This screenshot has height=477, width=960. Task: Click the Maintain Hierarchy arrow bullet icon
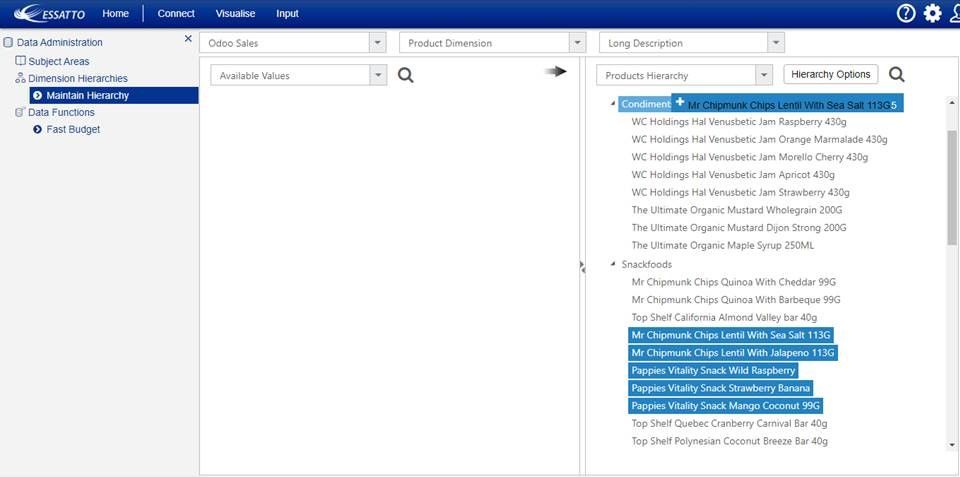(x=37, y=96)
